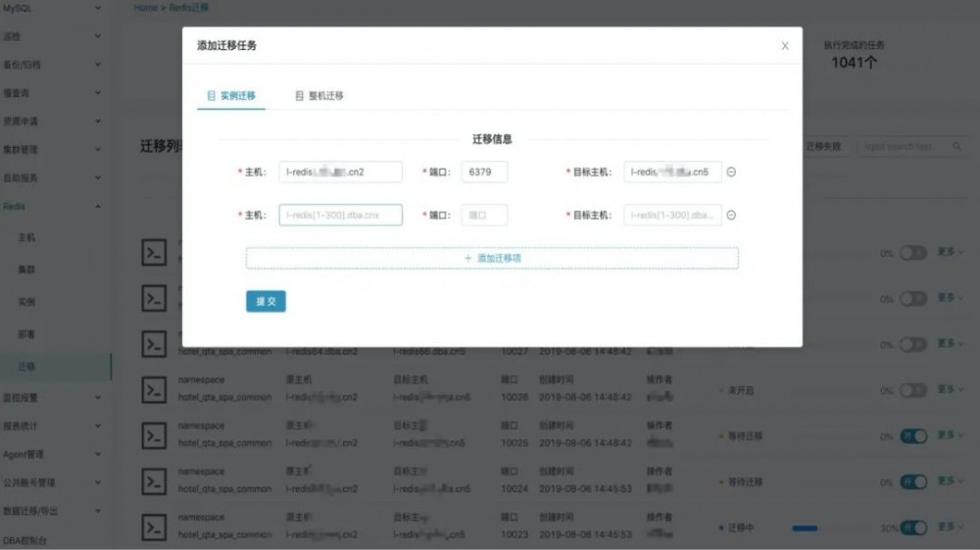This screenshot has height=550, width=980.
Task: Focus the filled 主机 field ending .cn2
Action: pos(341,172)
